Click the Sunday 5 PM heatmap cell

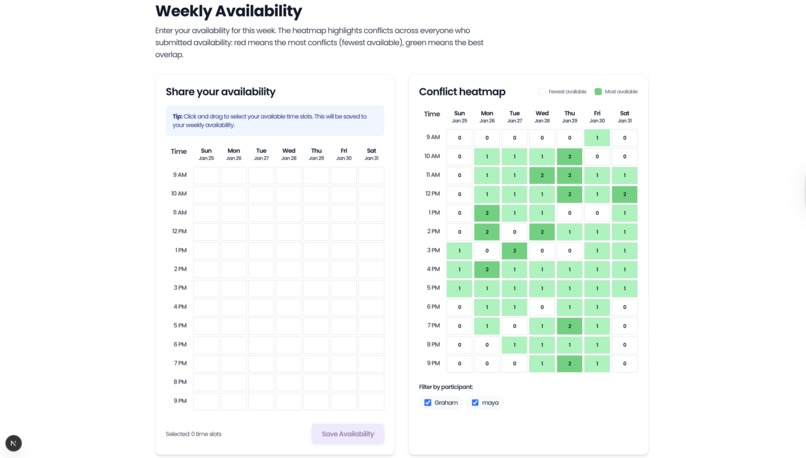[460, 288]
